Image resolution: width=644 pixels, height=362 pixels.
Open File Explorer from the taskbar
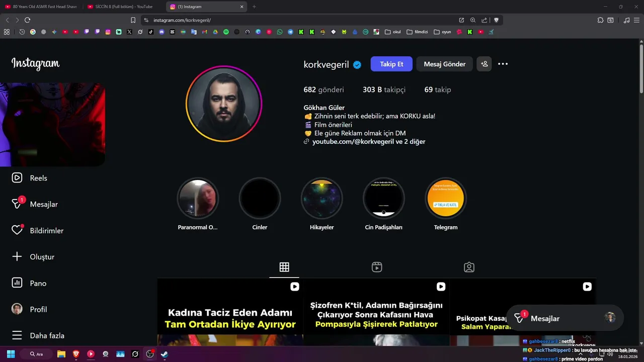pos(61,354)
